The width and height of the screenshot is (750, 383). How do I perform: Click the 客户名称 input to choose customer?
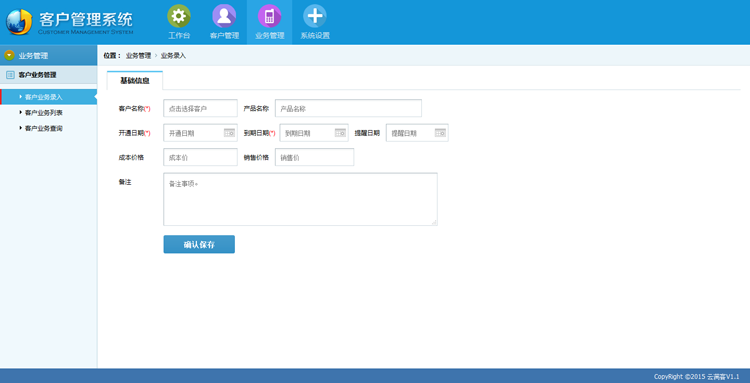pos(200,109)
